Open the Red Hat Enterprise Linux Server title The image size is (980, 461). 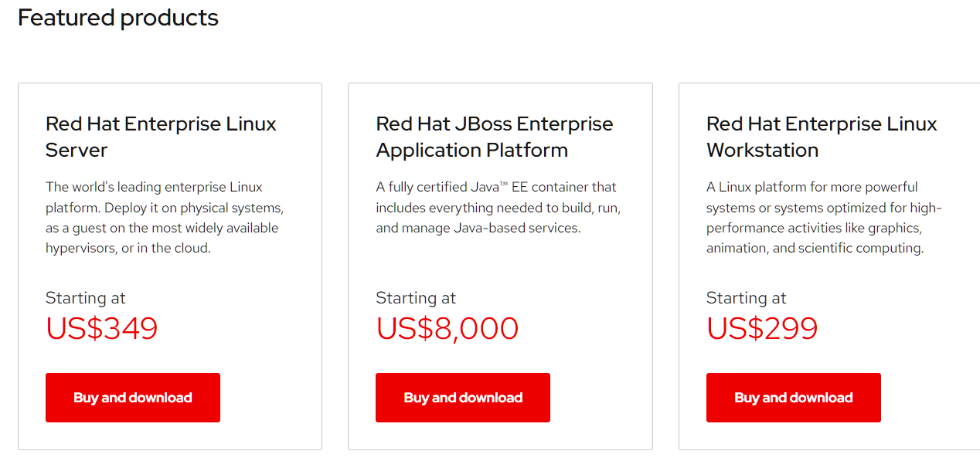pyautogui.click(x=161, y=137)
